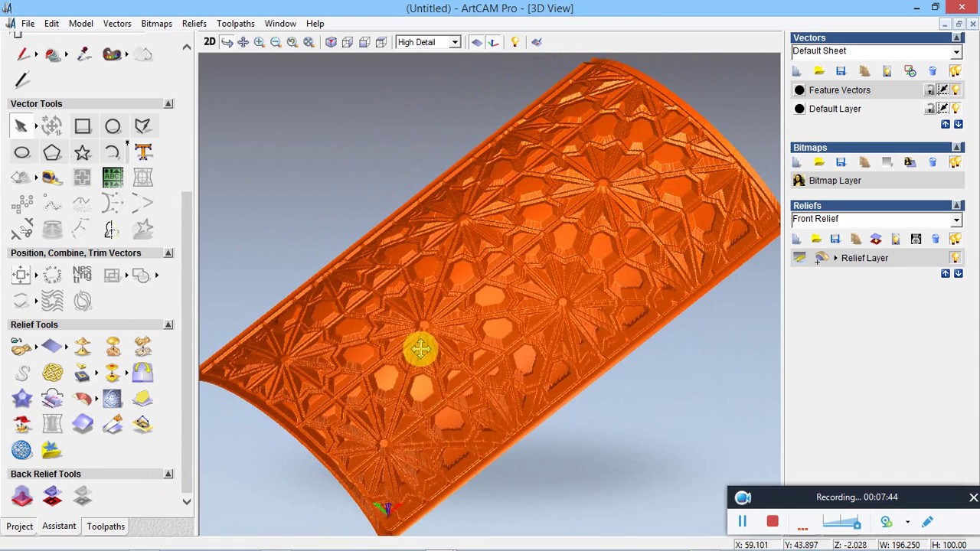Select the Create Arc vector tool
980x551 pixels.
113,152
